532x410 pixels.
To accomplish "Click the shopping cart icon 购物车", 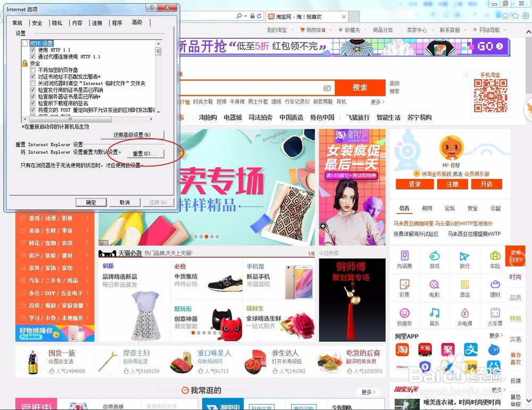I will click(x=302, y=30).
